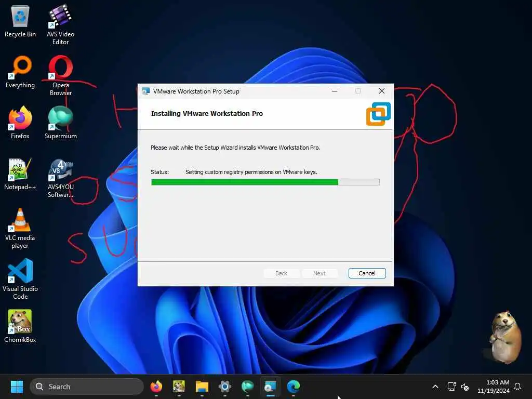The width and height of the screenshot is (532, 399).
Task: Launch AVS Video Editor shortcut
Action: pyautogui.click(x=60, y=25)
